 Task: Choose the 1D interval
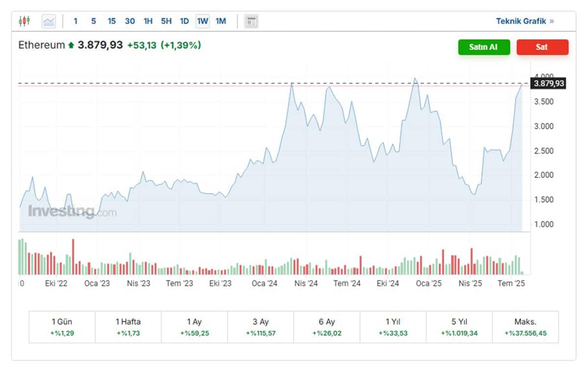click(x=184, y=21)
